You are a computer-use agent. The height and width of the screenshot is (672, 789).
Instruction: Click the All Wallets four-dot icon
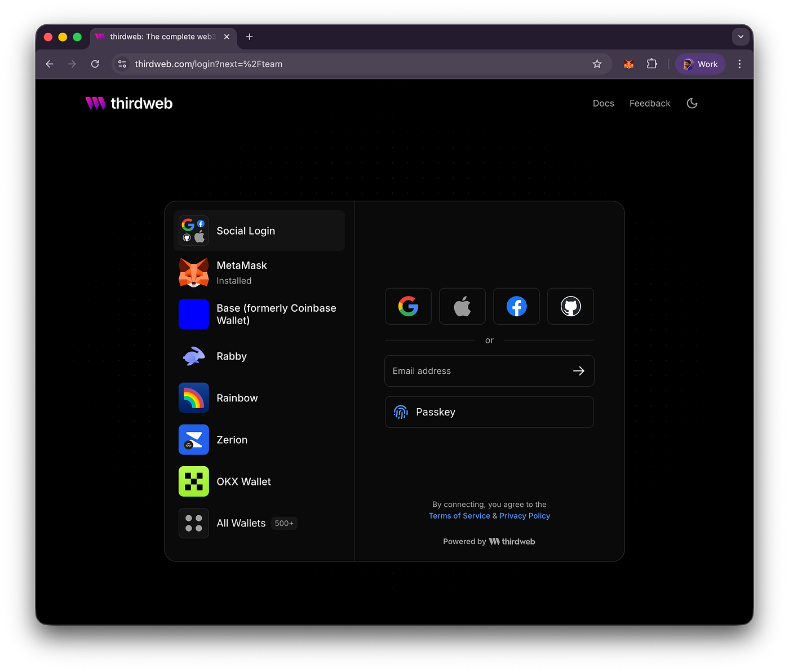194,523
